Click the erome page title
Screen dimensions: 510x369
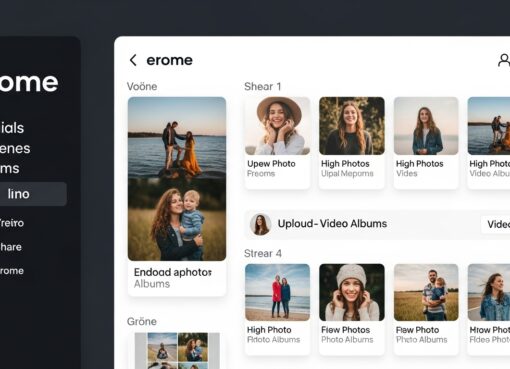pos(170,60)
